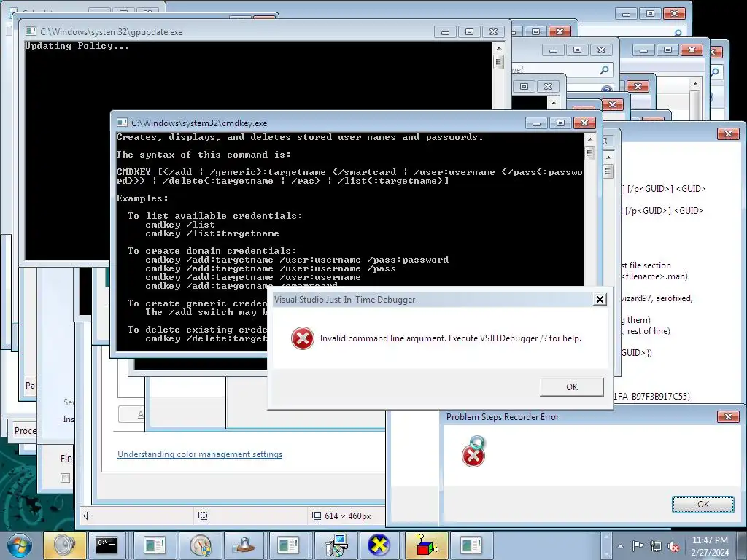Click OK in the Just-In-Time Debugger dialog
The image size is (747, 560).
pos(572,386)
